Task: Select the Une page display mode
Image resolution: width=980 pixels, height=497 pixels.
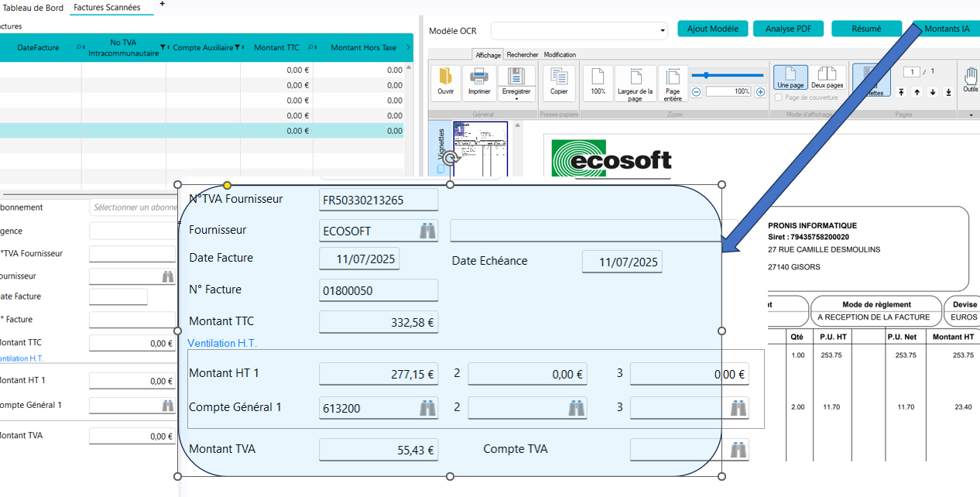Action: (790, 78)
